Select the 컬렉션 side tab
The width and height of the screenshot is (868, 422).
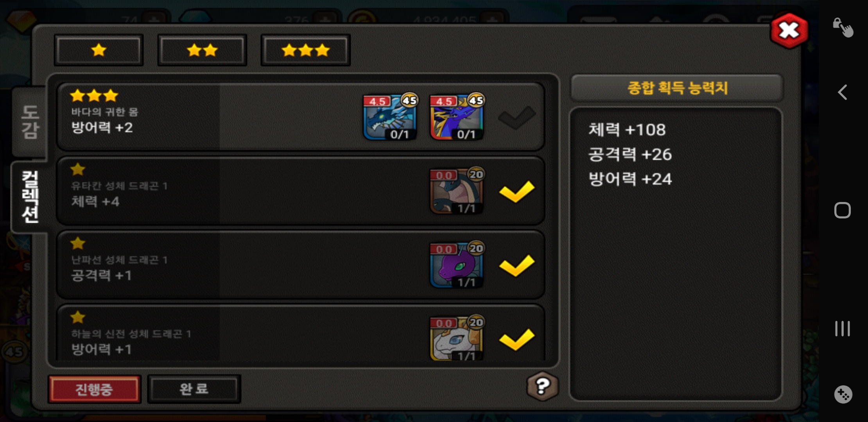[x=30, y=197]
